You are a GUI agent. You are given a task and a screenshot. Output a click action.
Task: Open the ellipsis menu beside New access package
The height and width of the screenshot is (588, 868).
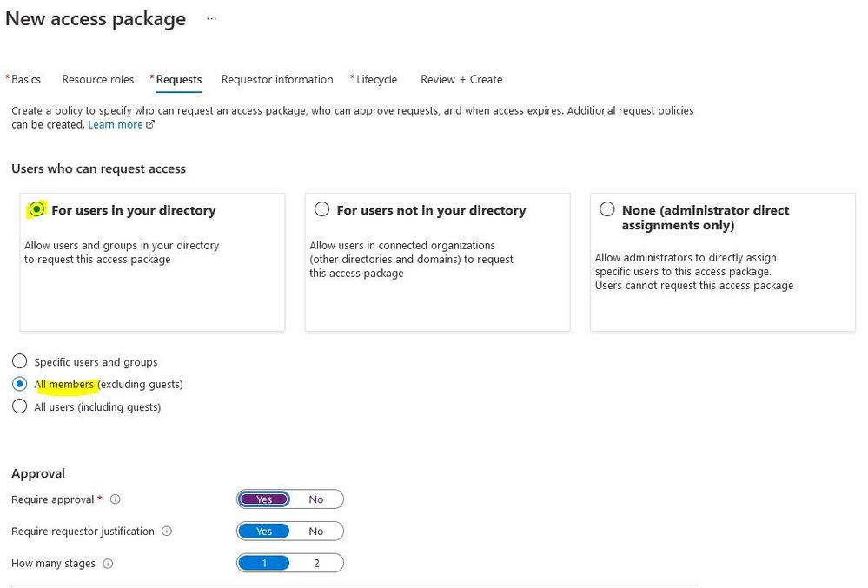tap(211, 19)
